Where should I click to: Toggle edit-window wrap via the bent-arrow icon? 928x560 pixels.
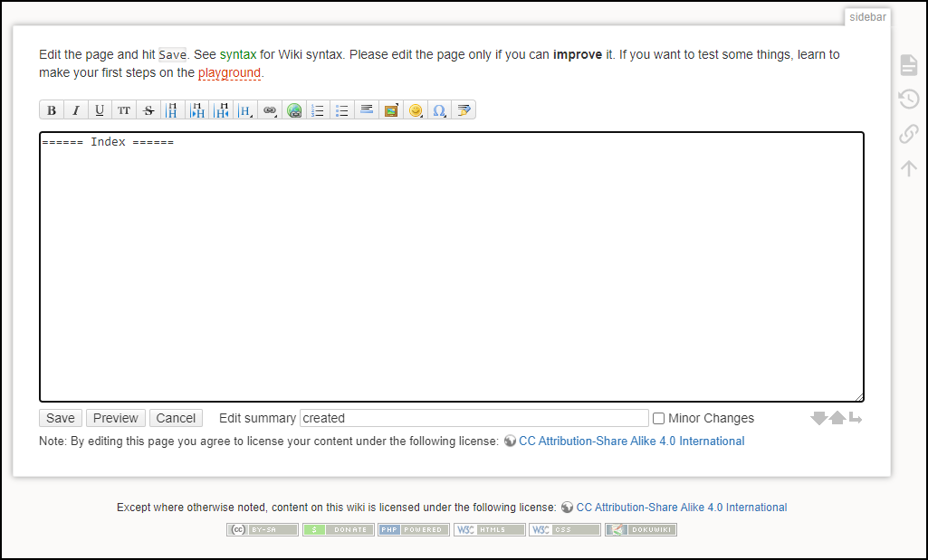pyautogui.click(x=856, y=418)
